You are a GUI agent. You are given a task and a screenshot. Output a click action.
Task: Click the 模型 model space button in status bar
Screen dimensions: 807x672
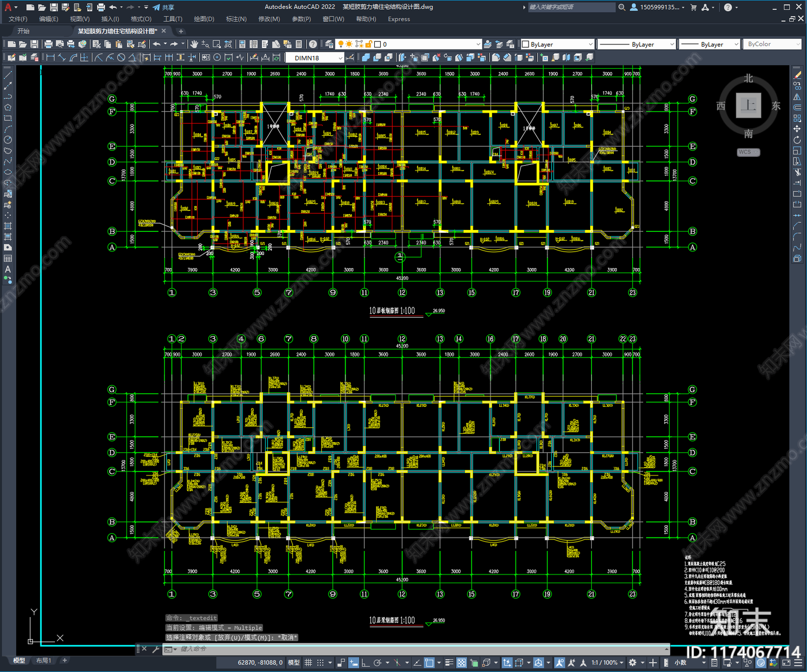(x=294, y=662)
